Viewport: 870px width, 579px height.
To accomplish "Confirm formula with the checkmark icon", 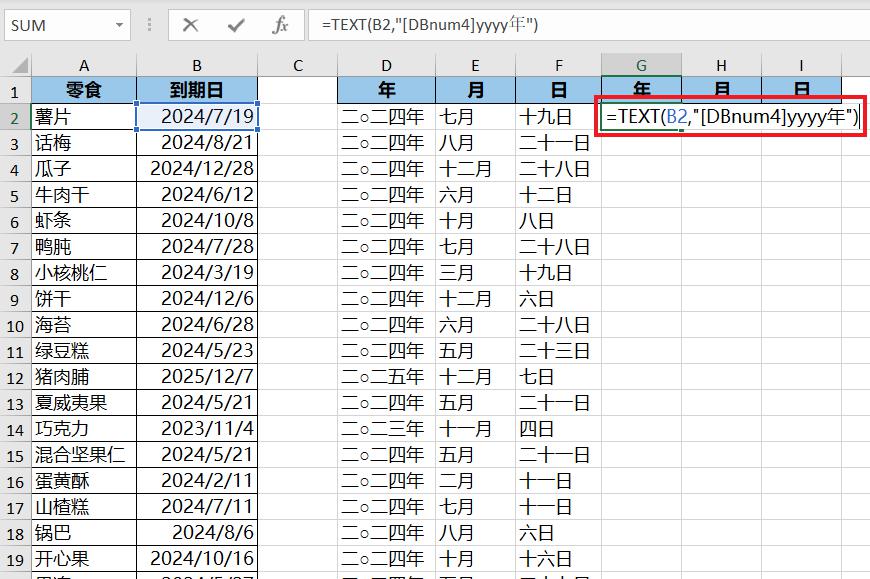I will pos(236,25).
